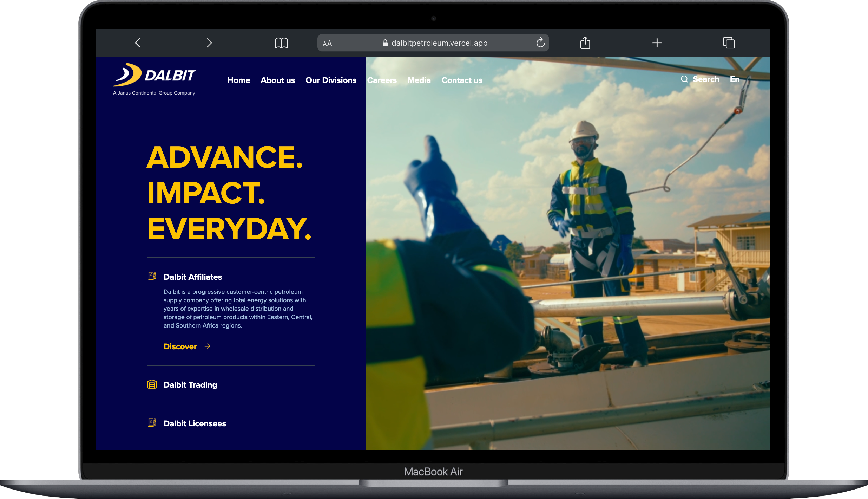Open the share sheet icon
Screen dimensions: 868x499
pos(585,43)
